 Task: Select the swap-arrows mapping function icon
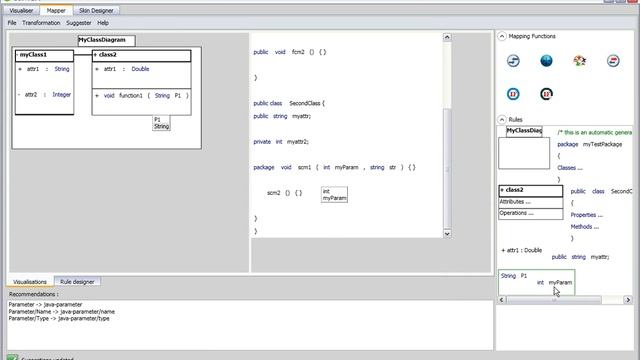click(x=513, y=61)
